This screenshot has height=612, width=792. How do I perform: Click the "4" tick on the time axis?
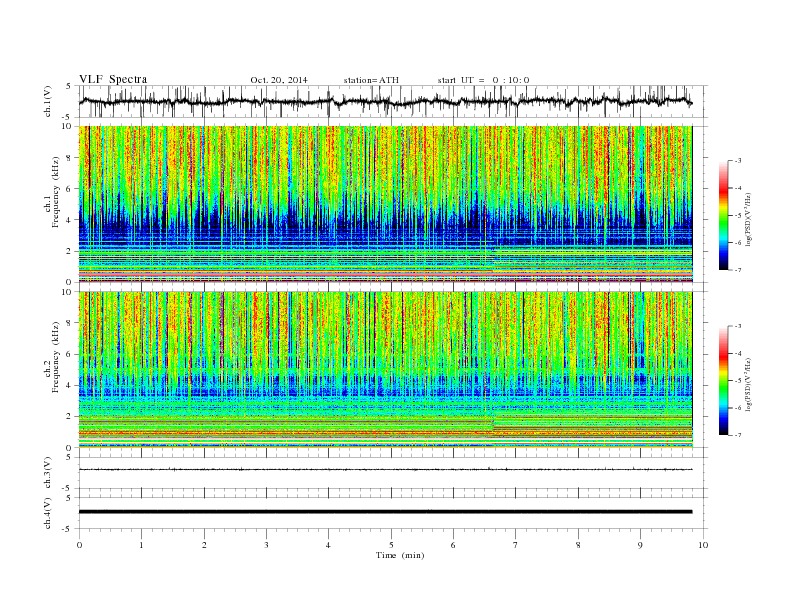pyautogui.click(x=329, y=545)
